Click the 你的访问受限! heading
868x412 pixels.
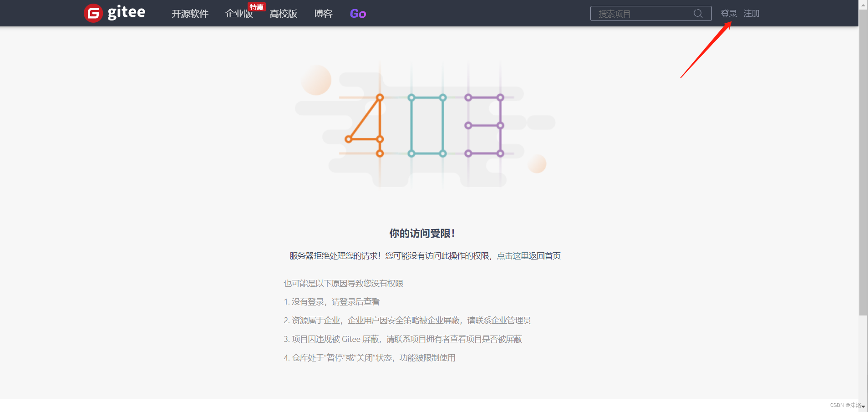(422, 234)
